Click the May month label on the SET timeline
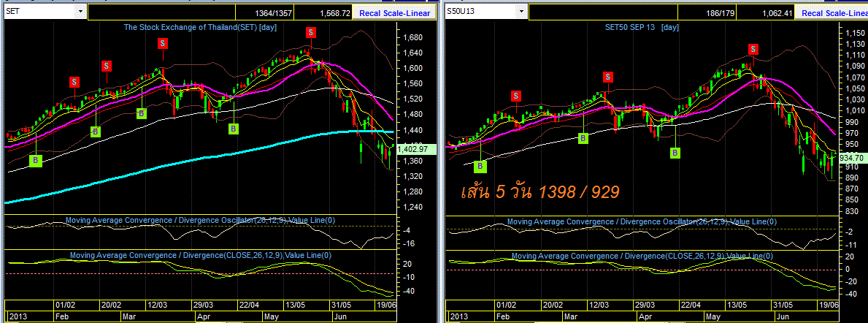Viewport: 868px width, 323px height. [x=271, y=317]
